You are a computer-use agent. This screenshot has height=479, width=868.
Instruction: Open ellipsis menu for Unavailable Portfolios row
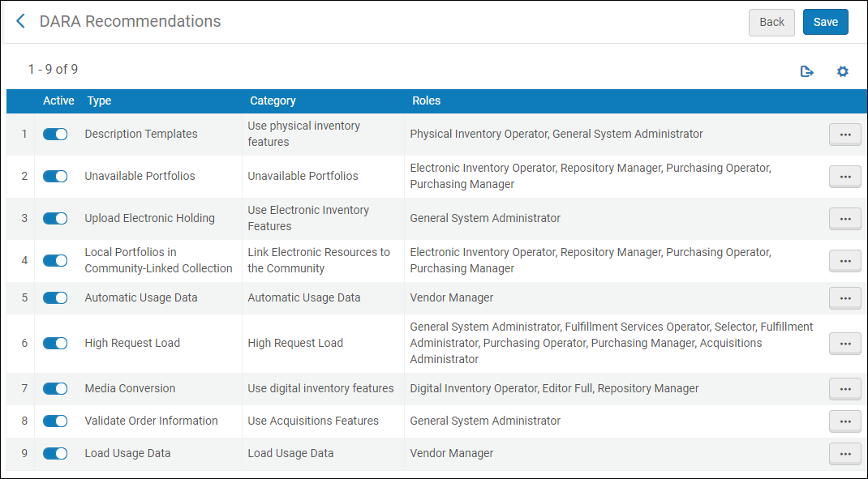844,177
